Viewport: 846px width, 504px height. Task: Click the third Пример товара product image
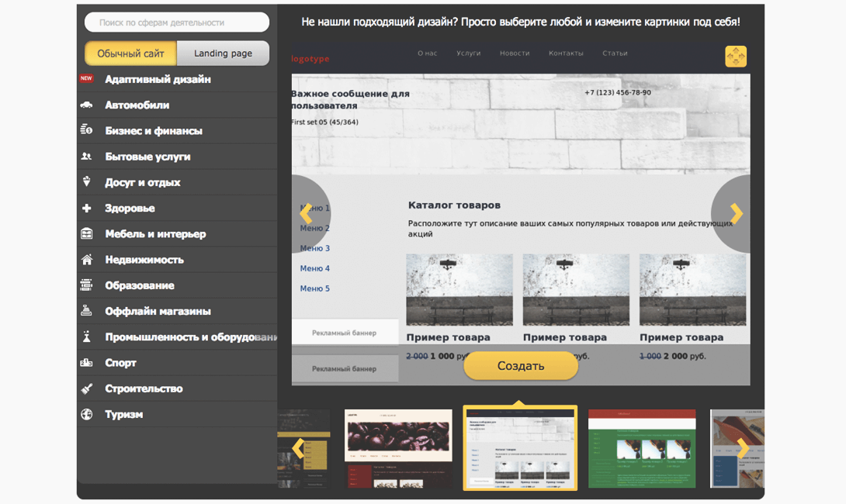pyautogui.click(x=692, y=289)
